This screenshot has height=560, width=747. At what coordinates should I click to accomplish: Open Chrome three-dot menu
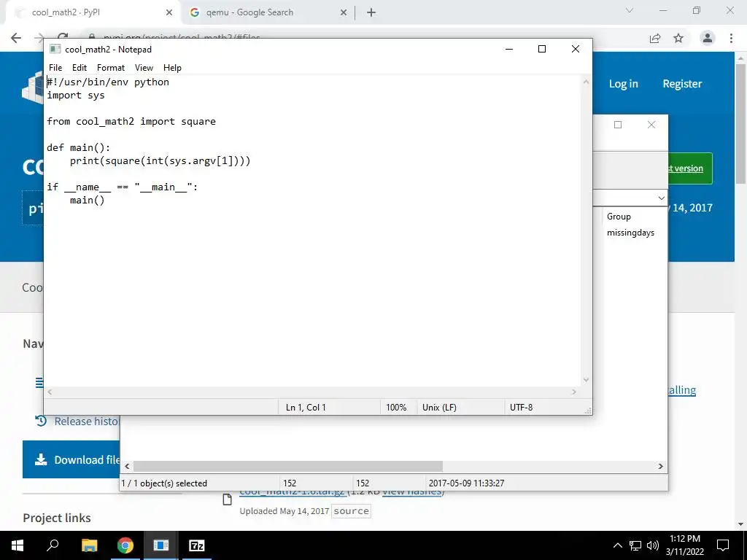point(731,38)
